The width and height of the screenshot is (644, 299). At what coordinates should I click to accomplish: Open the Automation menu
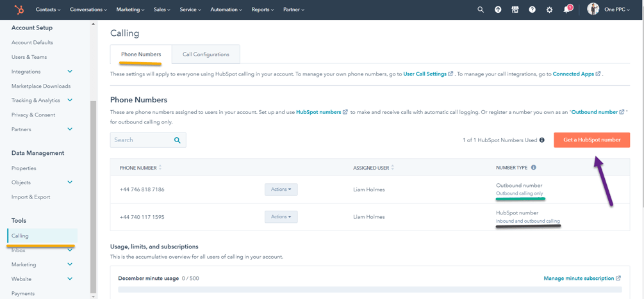[226, 10]
